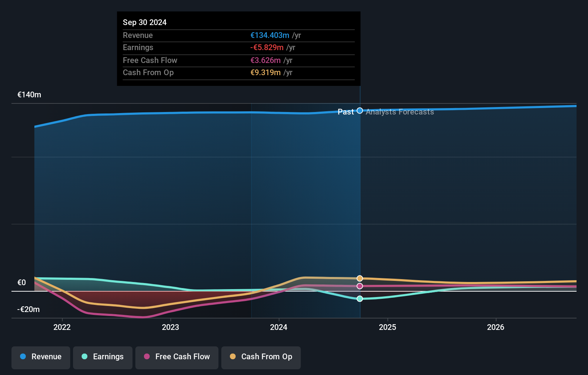Click the pink Free Cash Flow marker
Image resolution: width=588 pixels, height=375 pixels.
[x=360, y=286]
